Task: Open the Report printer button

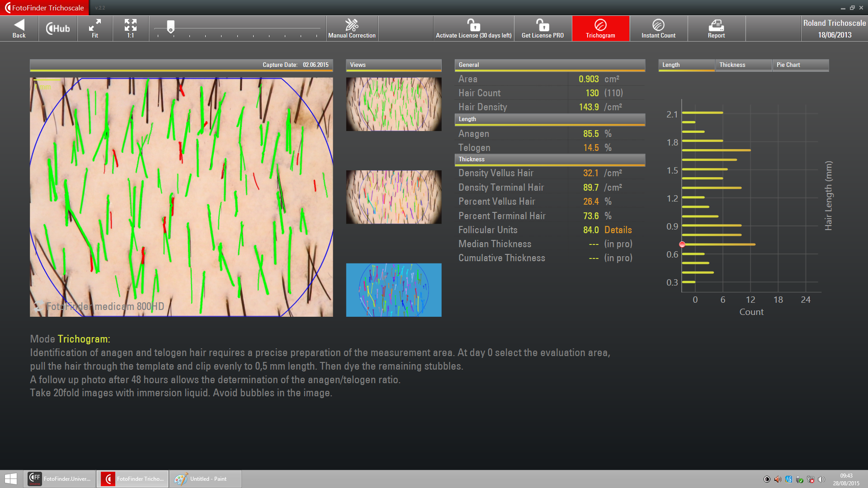Action: [x=716, y=28]
